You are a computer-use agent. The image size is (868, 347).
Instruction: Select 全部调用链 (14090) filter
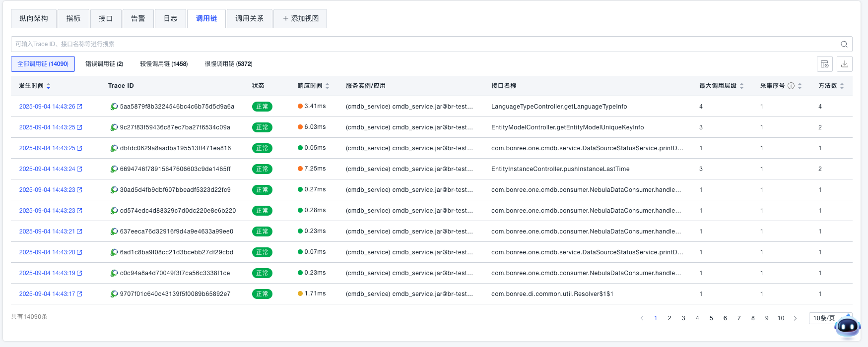(43, 64)
